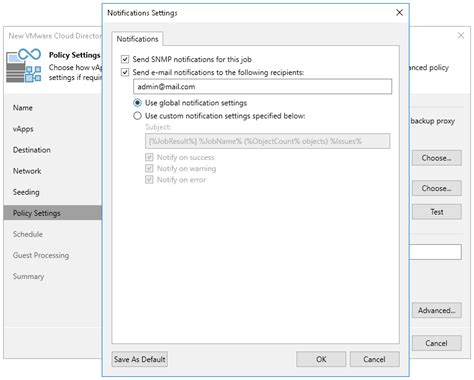Toggle Send SNMP notifications for this job
The image size is (474, 380).
coord(125,59)
